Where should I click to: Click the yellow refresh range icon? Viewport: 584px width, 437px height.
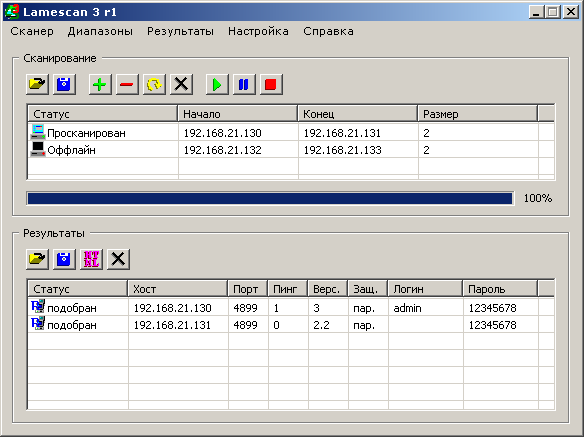[154, 84]
